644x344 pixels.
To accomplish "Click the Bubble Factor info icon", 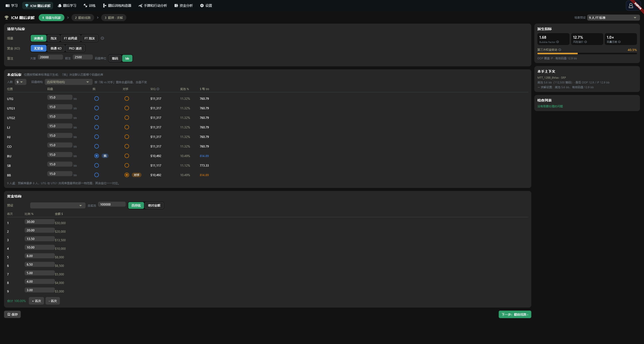I will click(x=558, y=42).
